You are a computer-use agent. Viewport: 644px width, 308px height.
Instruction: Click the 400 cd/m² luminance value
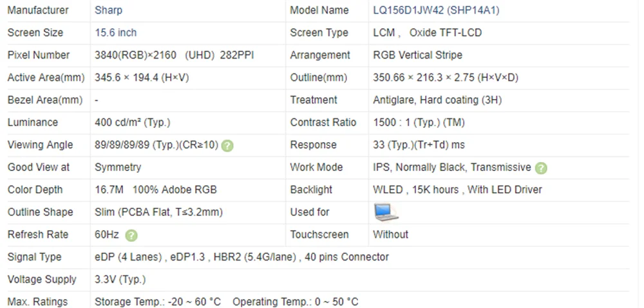click(132, 122)
